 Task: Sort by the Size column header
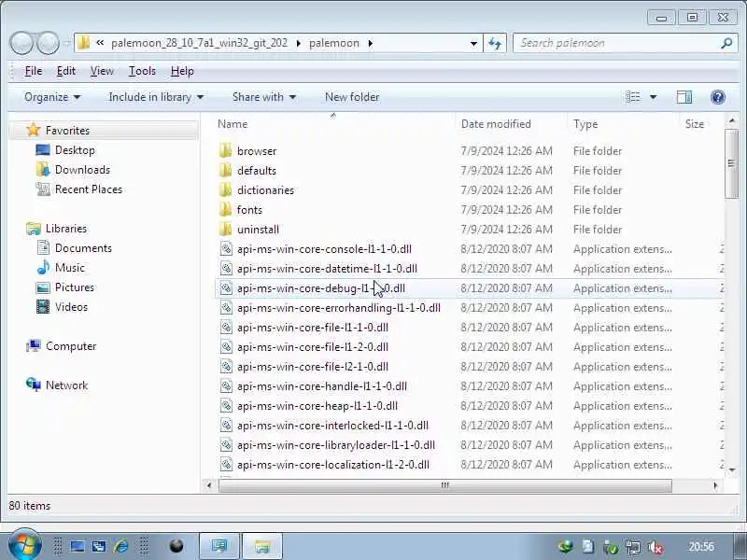(701, 124)
